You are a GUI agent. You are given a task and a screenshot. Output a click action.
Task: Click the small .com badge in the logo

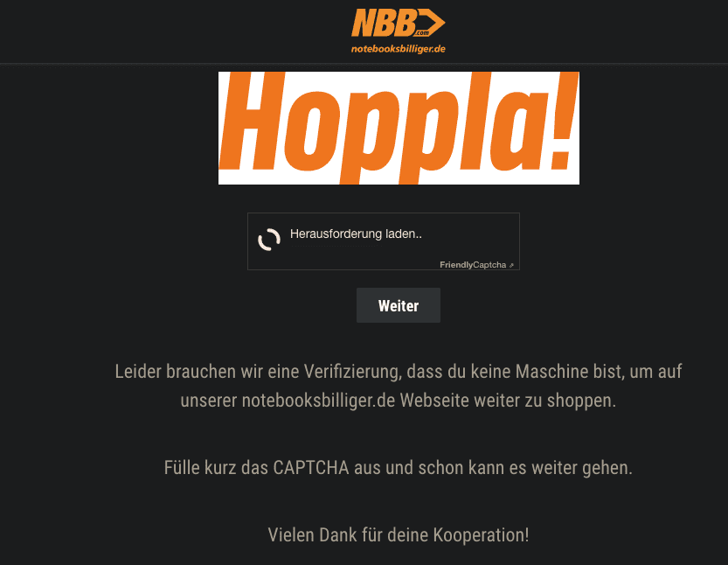(x=422, y=33)
